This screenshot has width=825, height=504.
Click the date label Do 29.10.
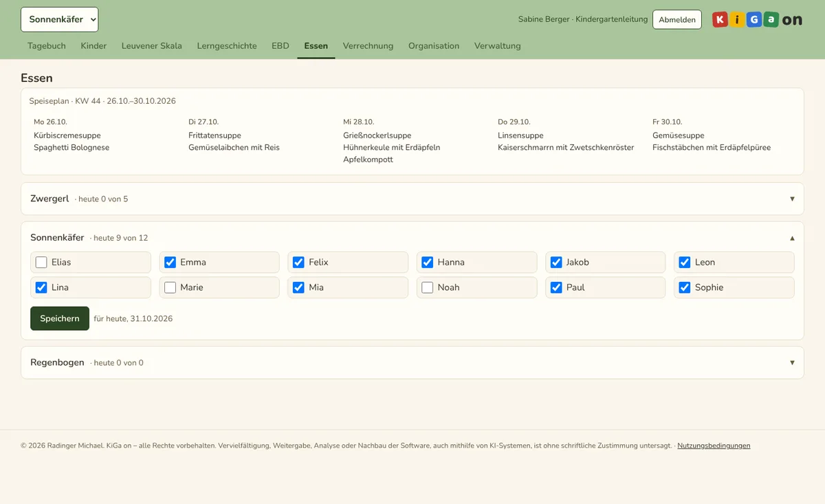pyautogui.click(x=514, y=122)
